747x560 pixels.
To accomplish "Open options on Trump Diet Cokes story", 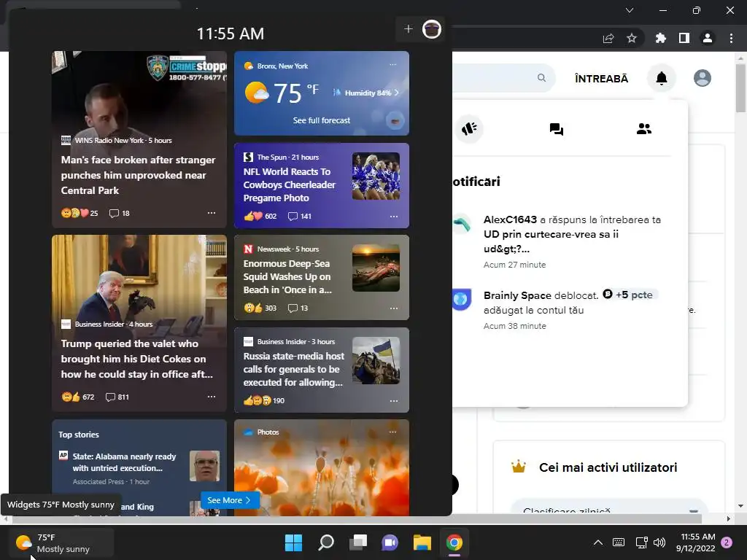I will pos(212,397).
